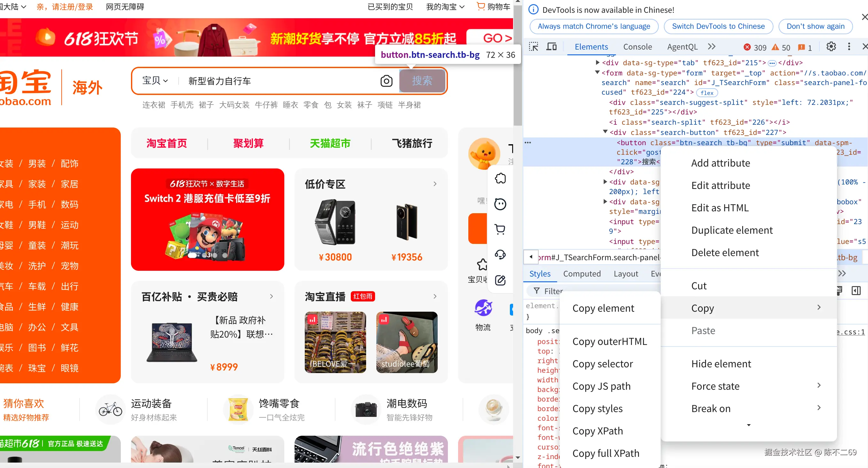Screen dimensions: 868x468
Task: Click the camera image-search icon
Action: coord(386,81)
